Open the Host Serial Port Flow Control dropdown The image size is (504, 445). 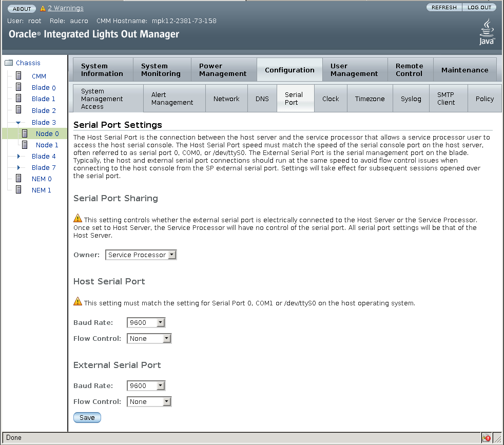coord(149,339)
